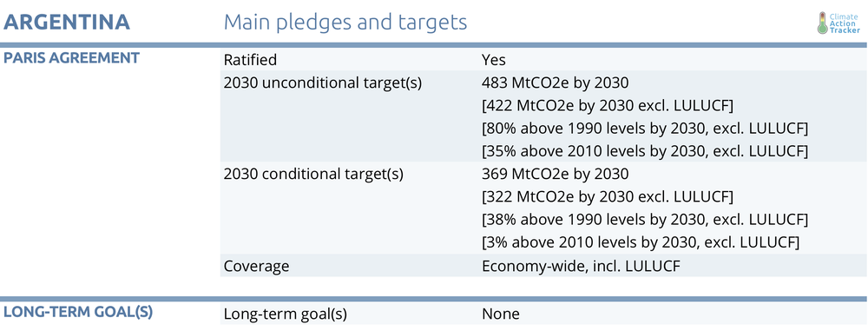
Task: Click the Main pledges and targets title
Action: 345,23
